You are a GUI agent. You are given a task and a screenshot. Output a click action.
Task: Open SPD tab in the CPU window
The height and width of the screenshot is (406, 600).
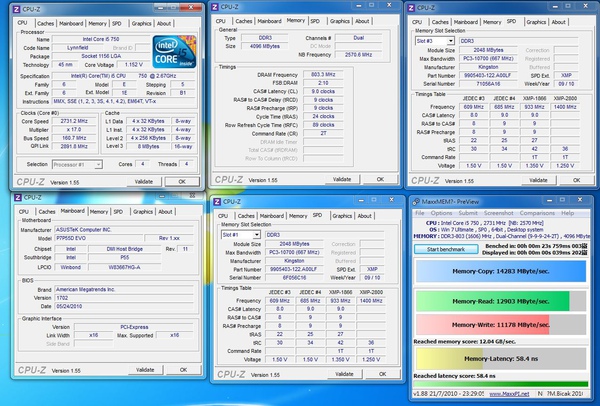[x=117, y=23]
